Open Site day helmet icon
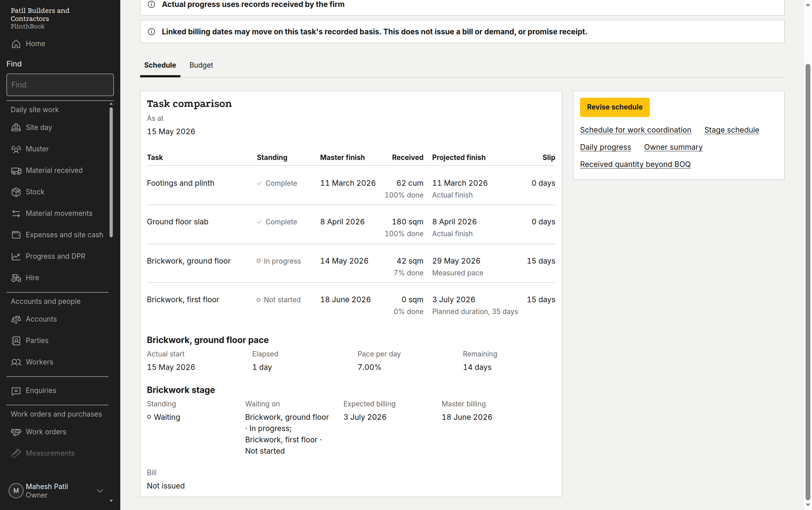 click(x=16, y=127)
